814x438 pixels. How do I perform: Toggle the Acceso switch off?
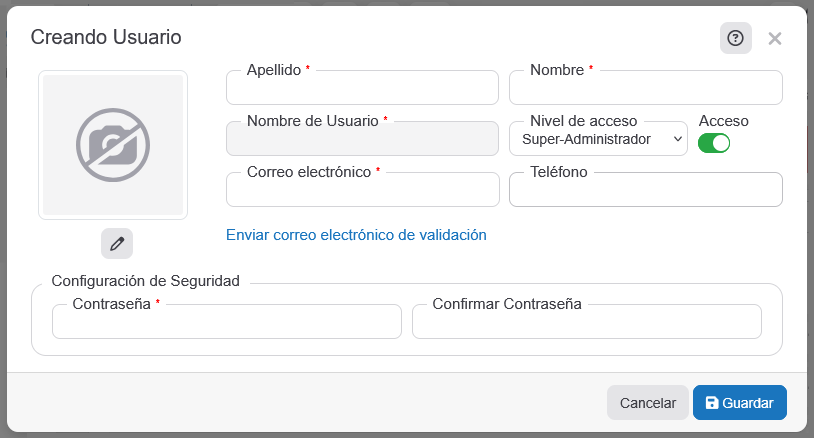click(714, 143)
